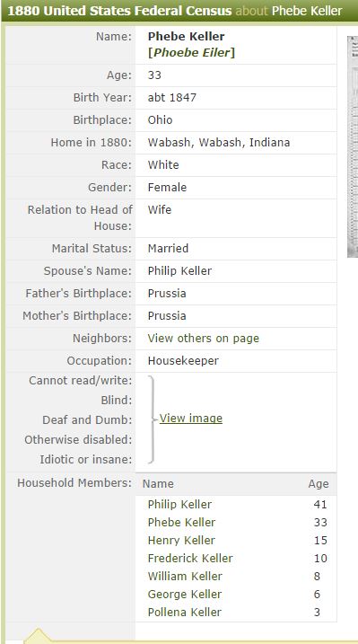Open Pollena Keller's record

tap(185, 613)
